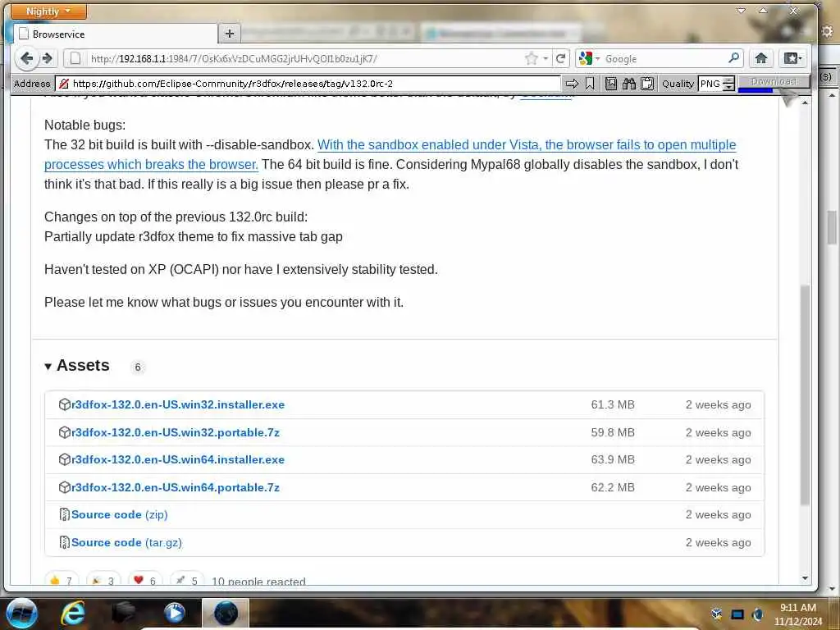Open the media player taskbar icon
Screen dimensions: 840x630
(x=174, y=613)
